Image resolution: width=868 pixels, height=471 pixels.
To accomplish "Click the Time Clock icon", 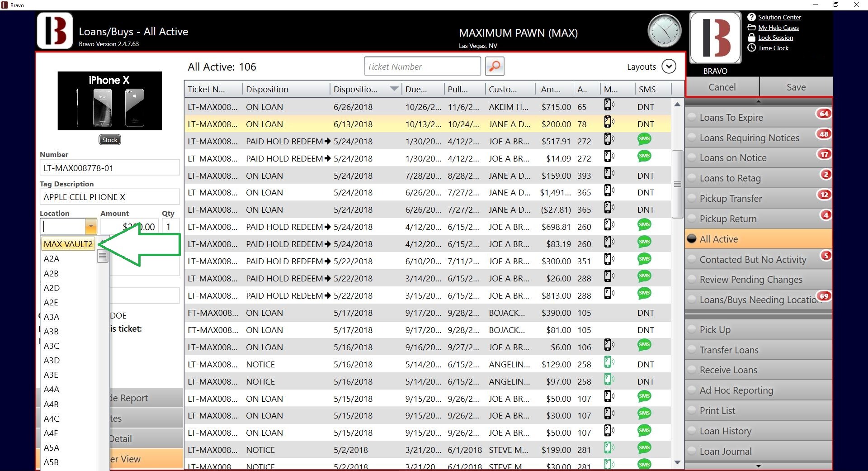I will tap(751, 48).
